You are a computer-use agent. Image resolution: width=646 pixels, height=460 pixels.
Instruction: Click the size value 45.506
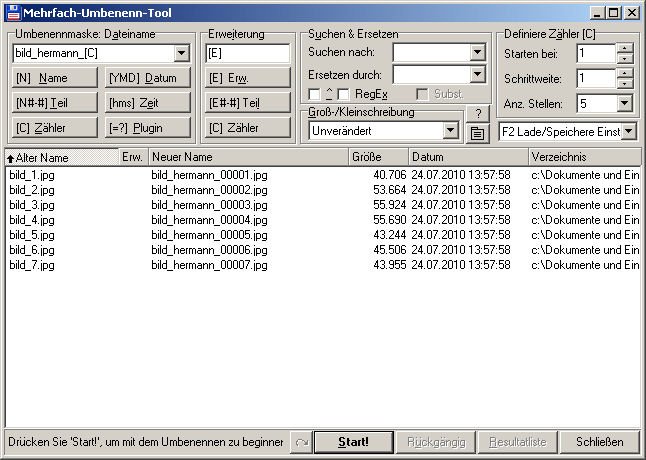point(390,250)
